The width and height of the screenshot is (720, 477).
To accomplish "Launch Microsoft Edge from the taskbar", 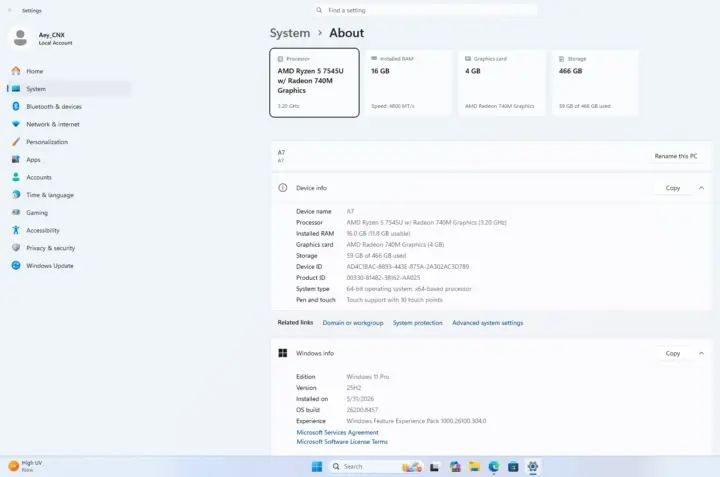I will pos(494,467).
